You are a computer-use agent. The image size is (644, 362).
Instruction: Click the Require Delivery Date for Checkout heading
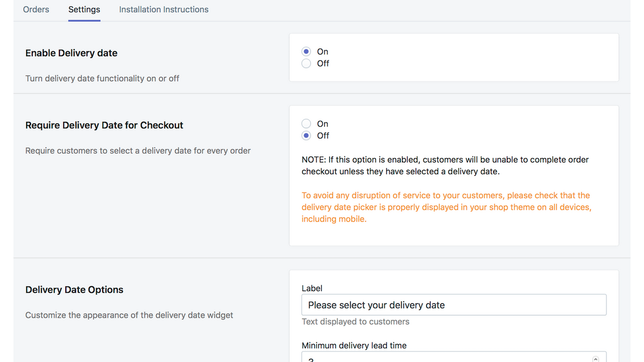(104, 125)
